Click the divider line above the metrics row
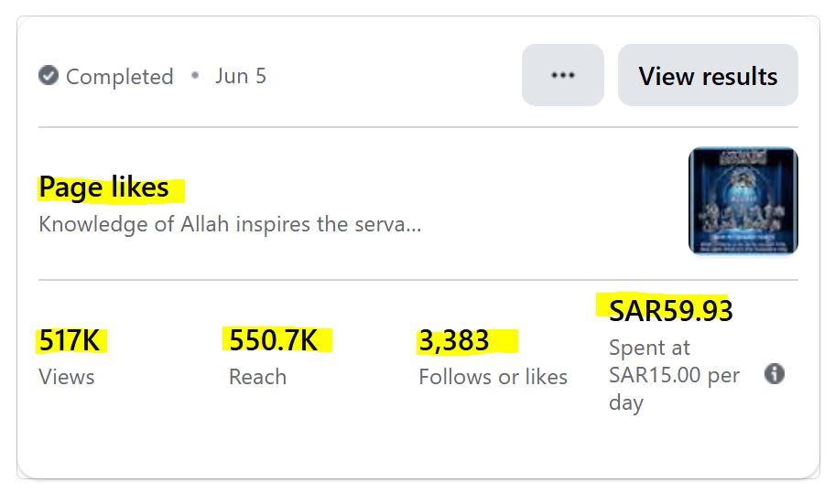Viewport: 835px width, 504px height. pyautogui.click(x=417, y=280)
